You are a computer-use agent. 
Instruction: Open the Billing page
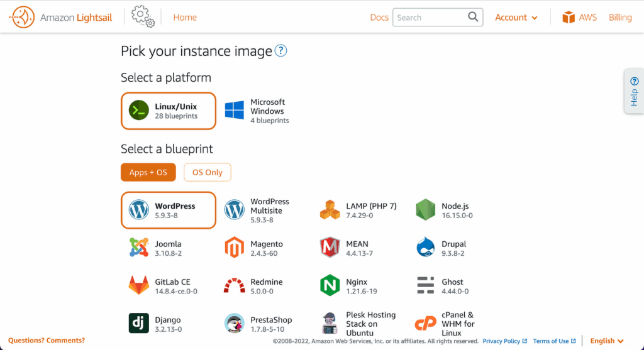click(x=620, y=17)
